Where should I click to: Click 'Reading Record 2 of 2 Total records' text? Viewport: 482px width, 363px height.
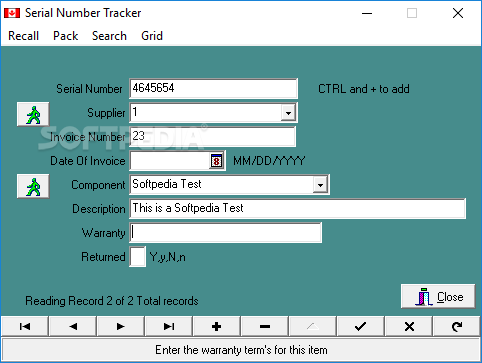tap(112, 301)
